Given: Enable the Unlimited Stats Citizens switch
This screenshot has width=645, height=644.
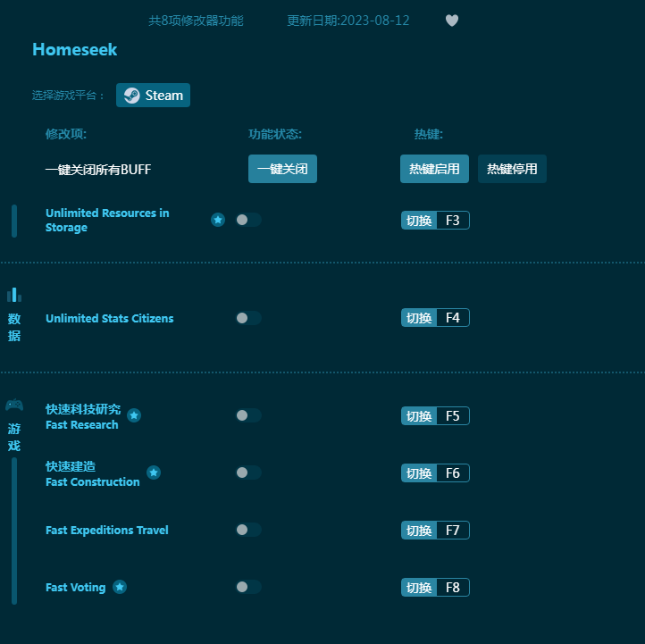Looking at the screenshot, I should click(x=248, y=318).
